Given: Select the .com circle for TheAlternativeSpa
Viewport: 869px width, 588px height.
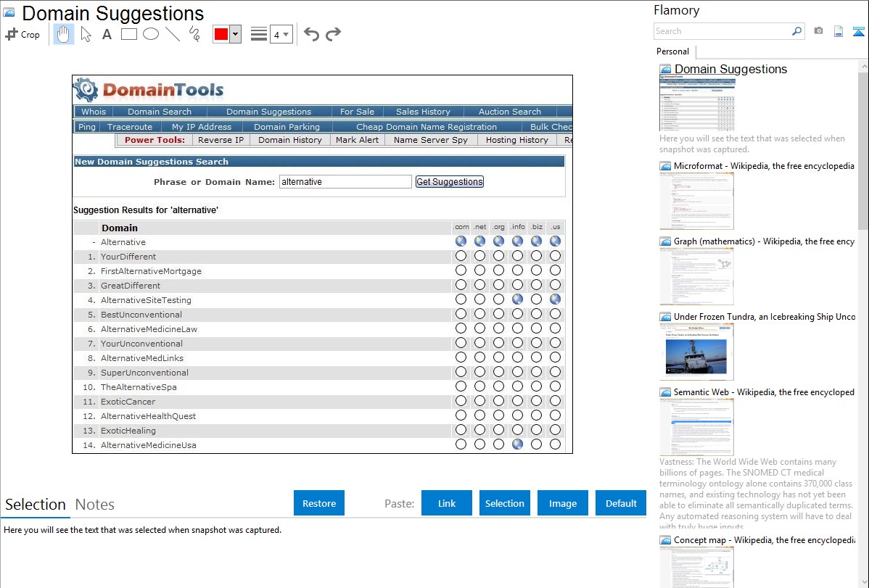Looking at the screenshot, I should (x=461, y=386).
